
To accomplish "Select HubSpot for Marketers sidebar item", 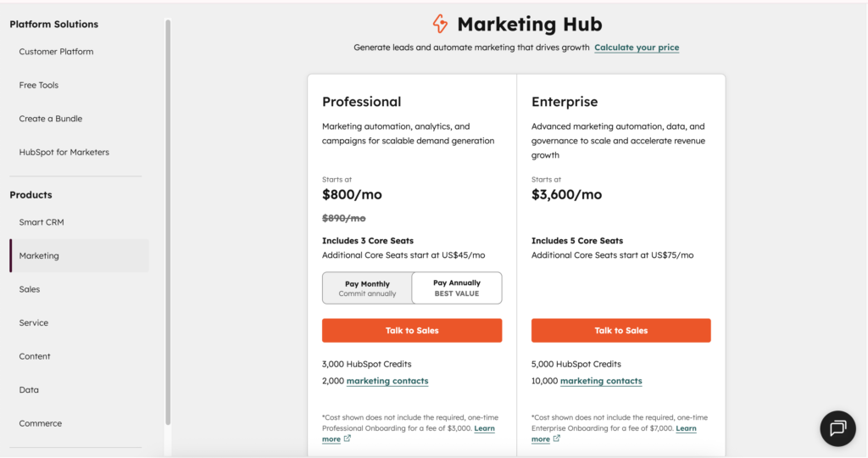I will (64, 152).
